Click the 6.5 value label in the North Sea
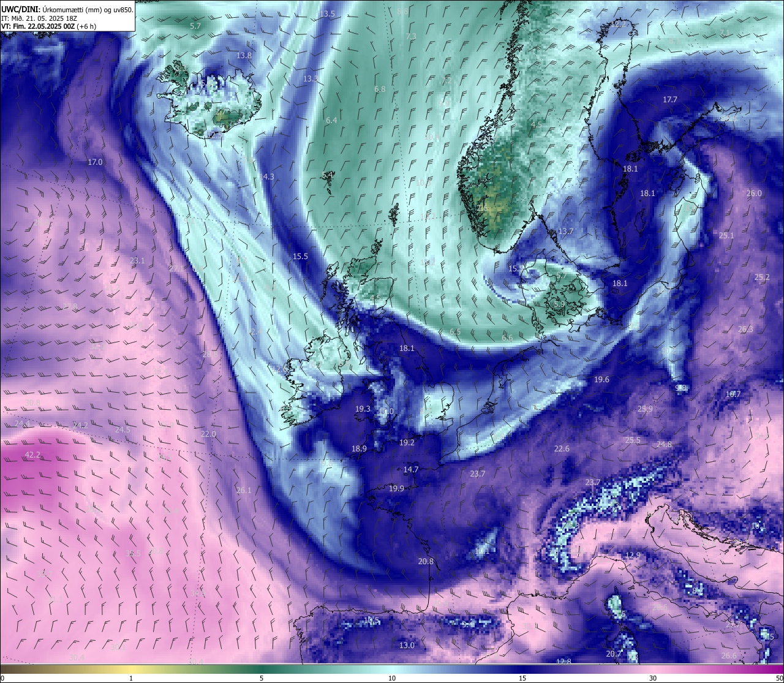The width and height of the screenshot is (784, 683). (x=455, y=331)
